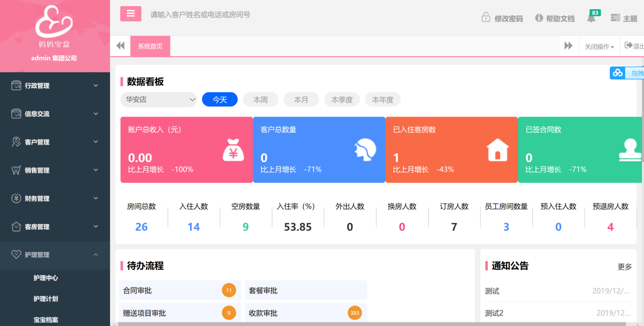
Task: Click the info icon beside 帮助文档
Action: tap(539, 18)
